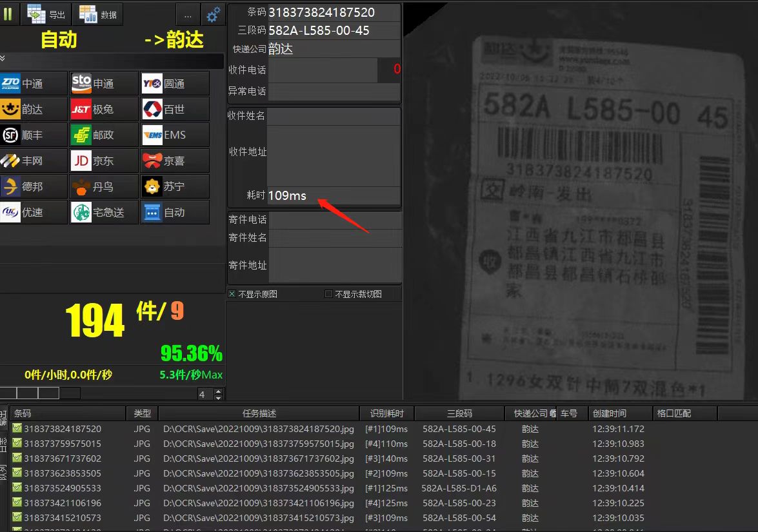This screenshot has width=758, height=532.
Task: Uncheck the 不显示原图 checkbox
Action: pos(232,294)
